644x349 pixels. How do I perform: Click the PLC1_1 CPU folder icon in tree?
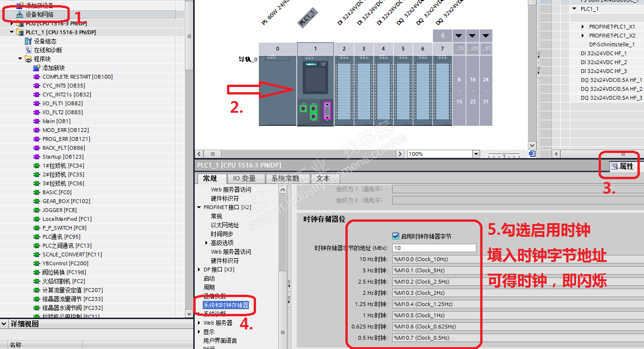tap(20, 32)
